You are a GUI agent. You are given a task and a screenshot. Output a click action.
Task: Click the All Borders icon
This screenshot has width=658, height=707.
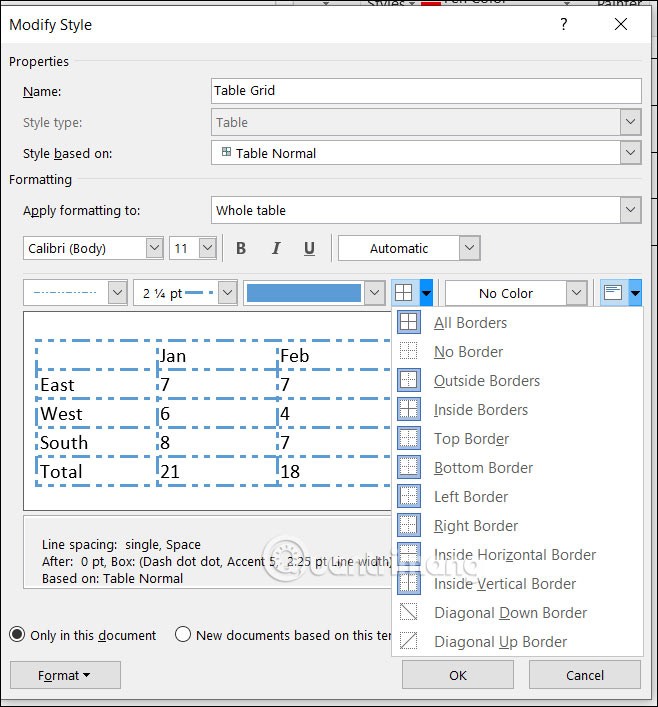tap(409, 322)
